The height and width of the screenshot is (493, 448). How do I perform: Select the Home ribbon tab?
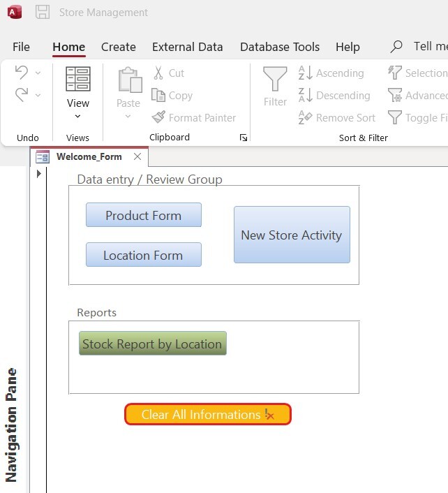(x=69, y=47)
